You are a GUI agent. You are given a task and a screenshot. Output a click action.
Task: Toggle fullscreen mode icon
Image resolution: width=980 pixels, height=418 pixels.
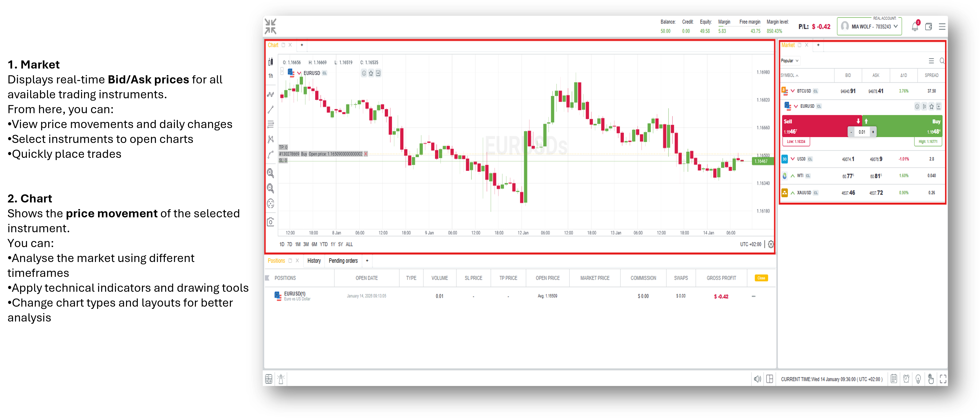[943, 379]
